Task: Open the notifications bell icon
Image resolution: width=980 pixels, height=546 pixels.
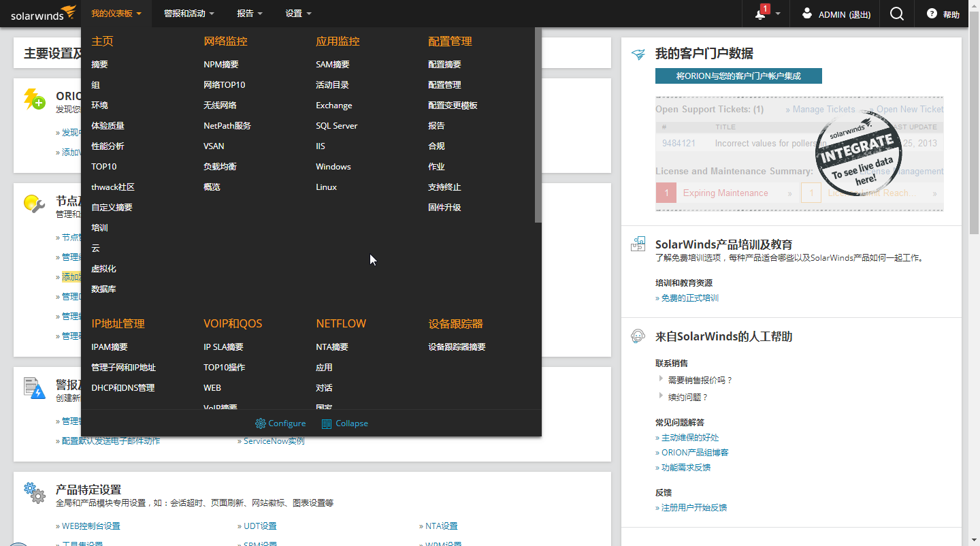Action: pos(761,14)
